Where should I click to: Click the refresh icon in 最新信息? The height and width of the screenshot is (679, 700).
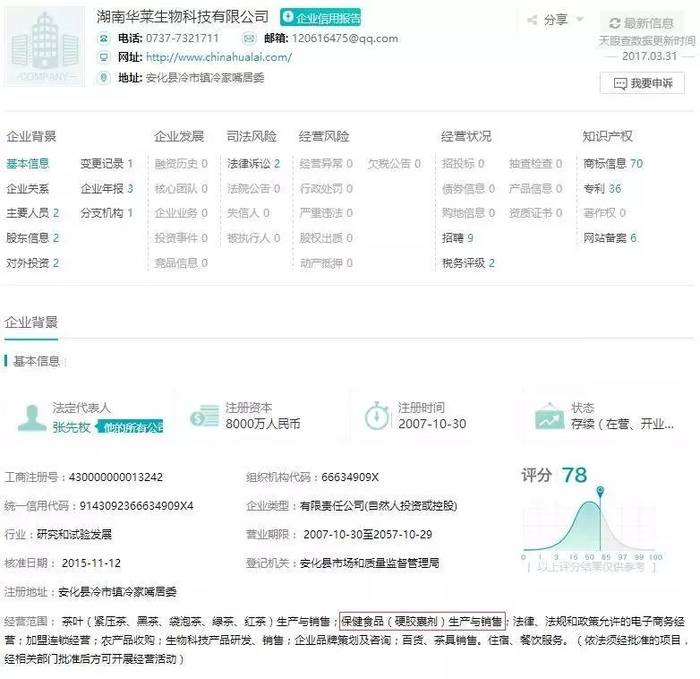pyautogui.click(x=615, y=23)
